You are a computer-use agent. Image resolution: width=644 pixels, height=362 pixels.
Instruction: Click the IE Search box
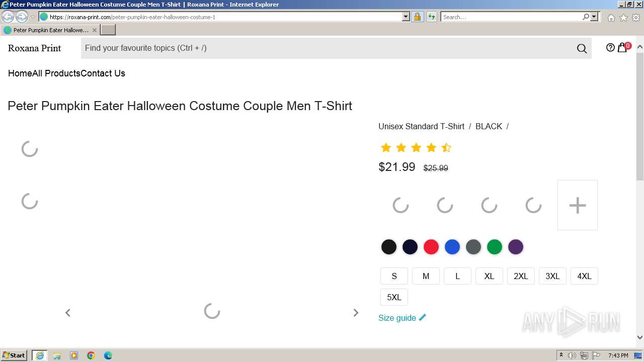click(511, 17)
